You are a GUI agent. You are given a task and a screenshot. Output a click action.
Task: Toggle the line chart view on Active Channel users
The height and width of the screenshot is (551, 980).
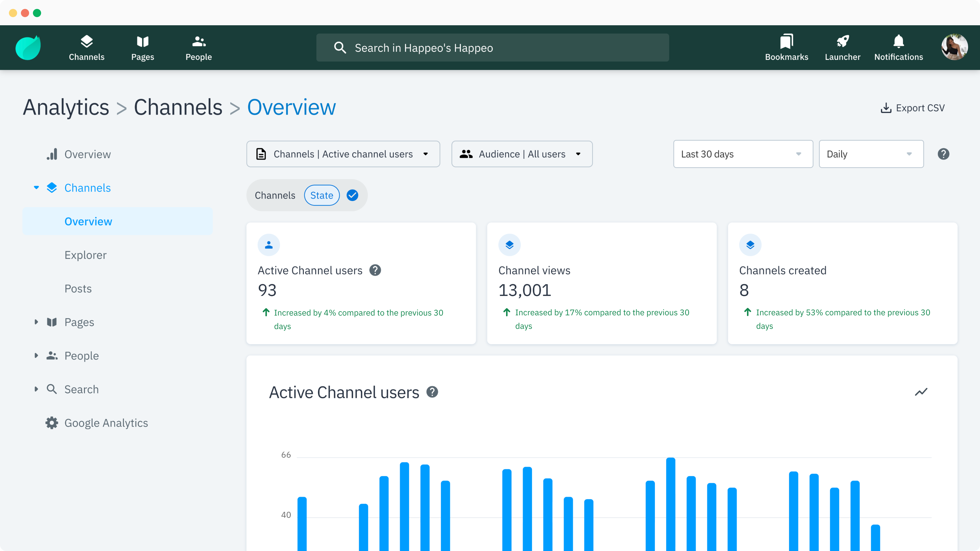click(x=921, y=392)
